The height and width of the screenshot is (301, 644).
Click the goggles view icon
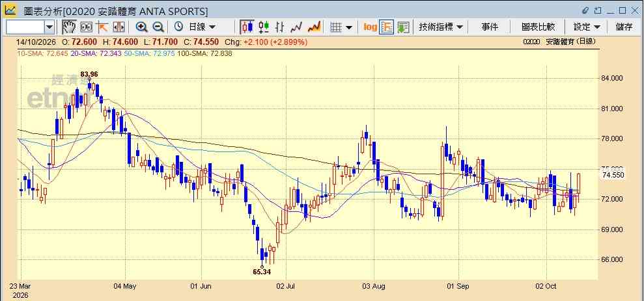tap(86, 27)
